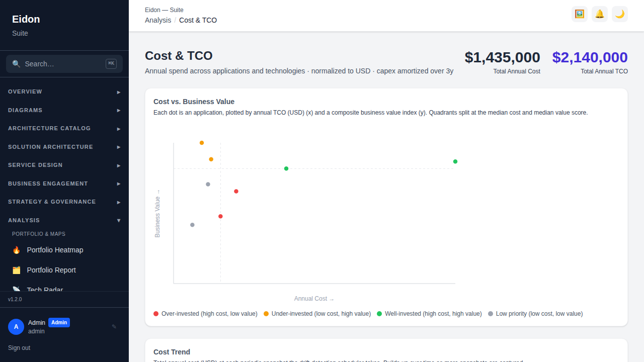The image size is (644, 362).
Task: Click the top orange dot on chart
Action: tap(202, 143)
